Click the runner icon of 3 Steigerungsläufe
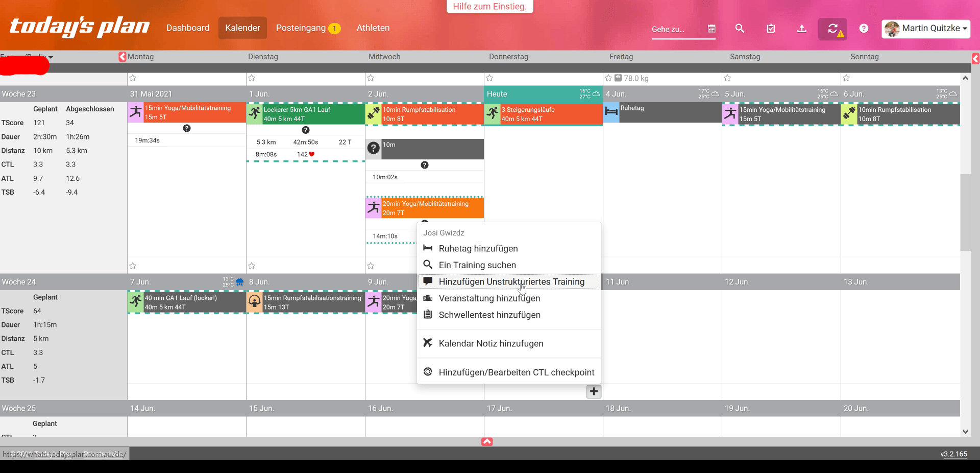Viewport: 980px width, 473px height. coord(492,114)
